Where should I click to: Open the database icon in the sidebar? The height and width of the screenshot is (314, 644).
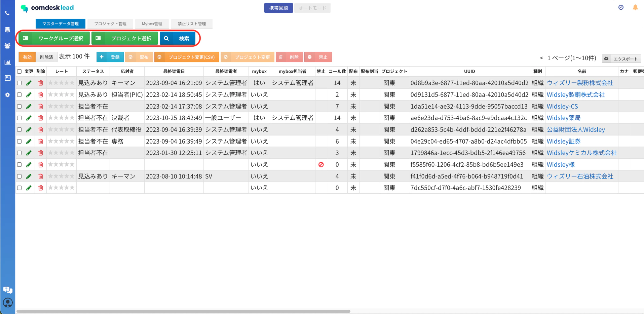[7, 30]
